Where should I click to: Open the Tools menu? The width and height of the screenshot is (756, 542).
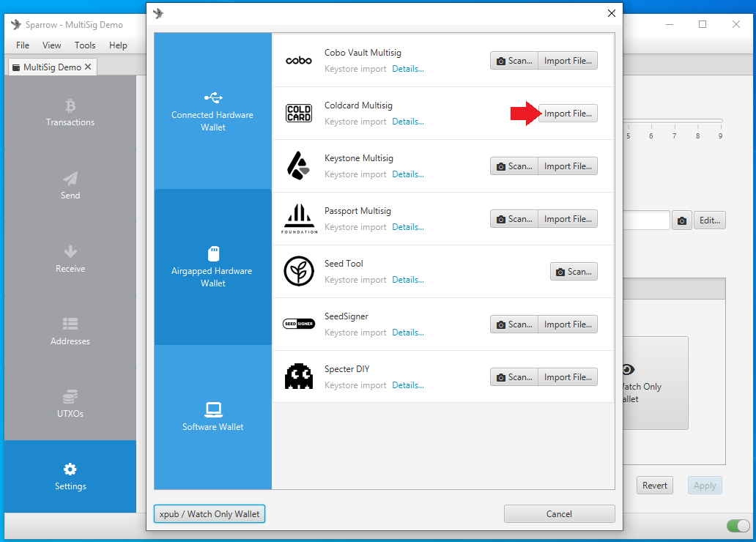pyautogui.click(x=85, y=45)
